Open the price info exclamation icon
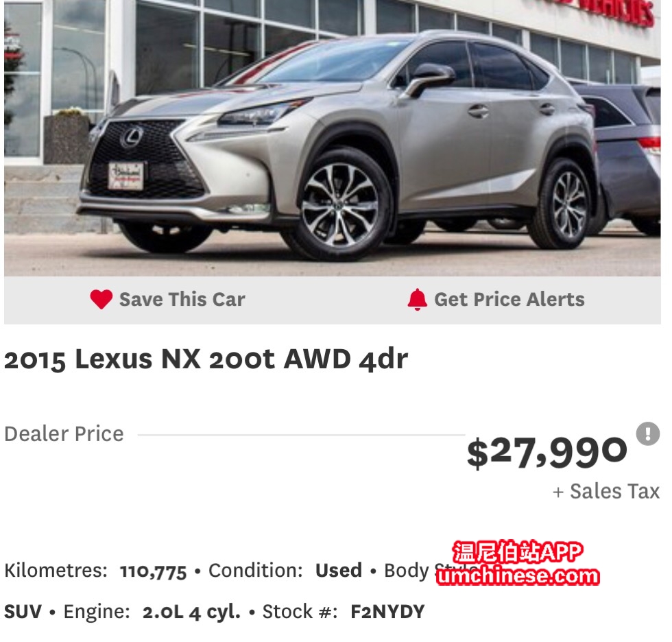The height and width of the screenshot is (642, 672). tap(647, 433)
